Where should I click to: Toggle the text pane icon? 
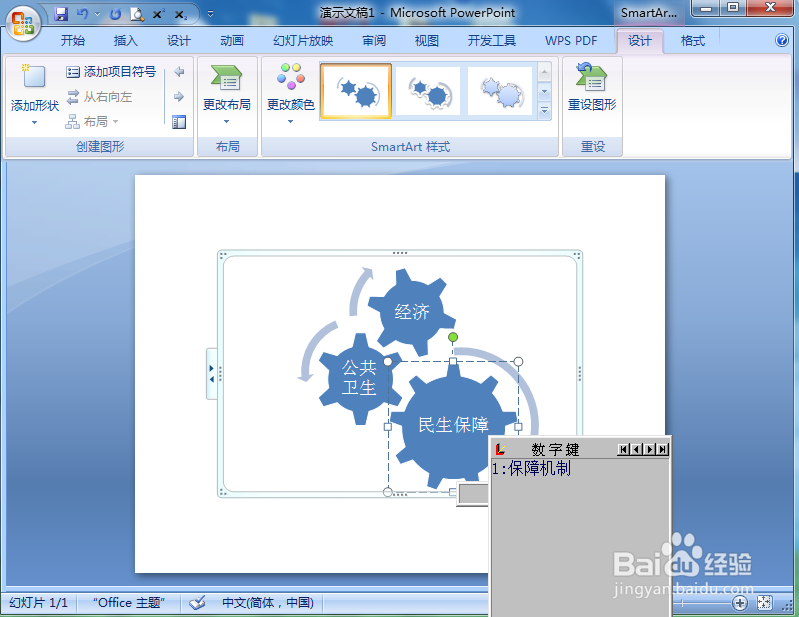pyautogui.click(x=179, y=122)
